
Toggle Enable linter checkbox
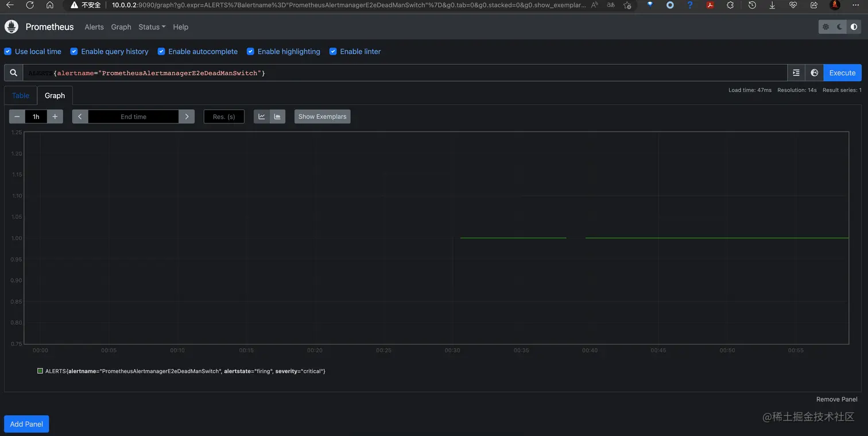point(333,52)
